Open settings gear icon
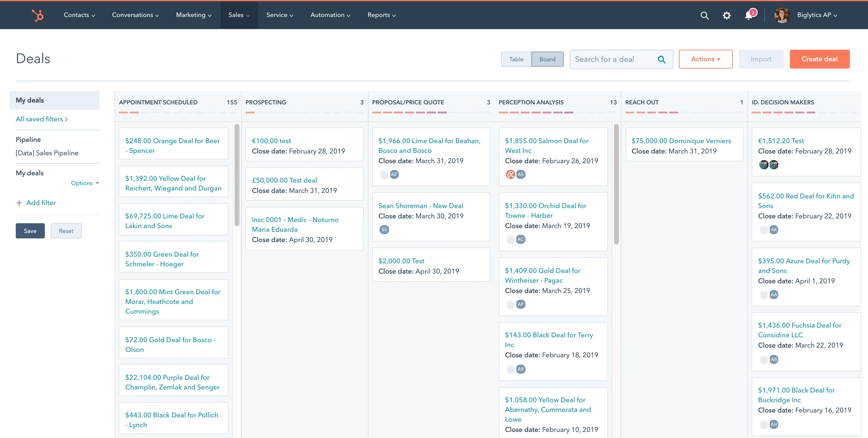This screenshot has width=868, height=438. pyautogui.click(x=726, y=15)
